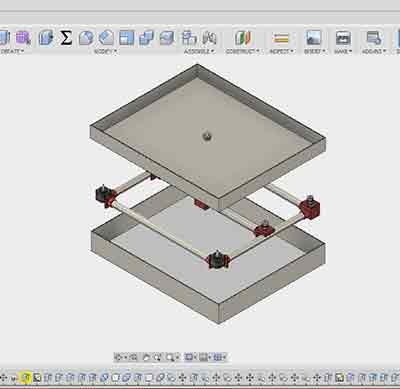400x389 pixels.
Task: Select the small ball on the top tray
Action: [207, 136]
